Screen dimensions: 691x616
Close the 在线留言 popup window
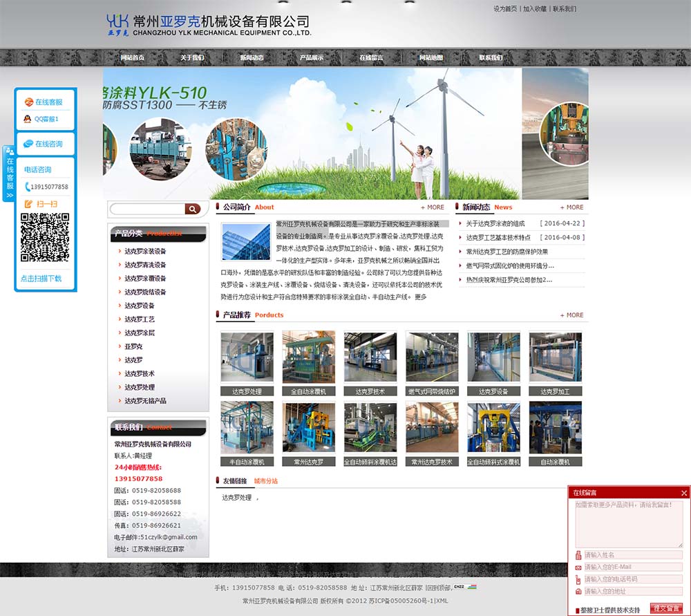[683, 493]
